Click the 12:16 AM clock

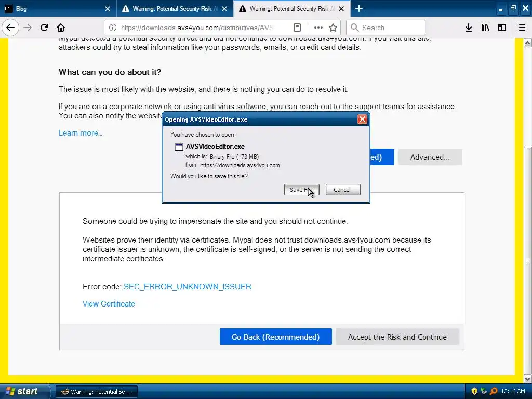click(x=513, y=391)
